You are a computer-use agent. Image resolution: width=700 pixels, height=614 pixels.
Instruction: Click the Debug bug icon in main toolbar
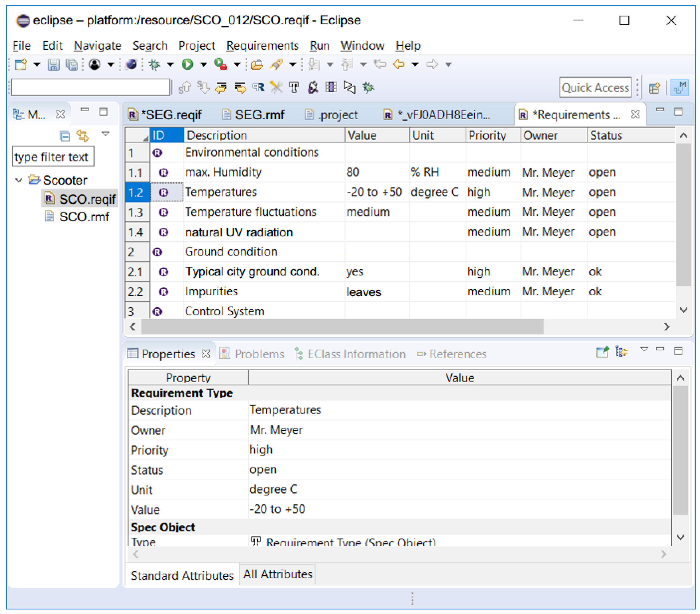pos(155,64)
